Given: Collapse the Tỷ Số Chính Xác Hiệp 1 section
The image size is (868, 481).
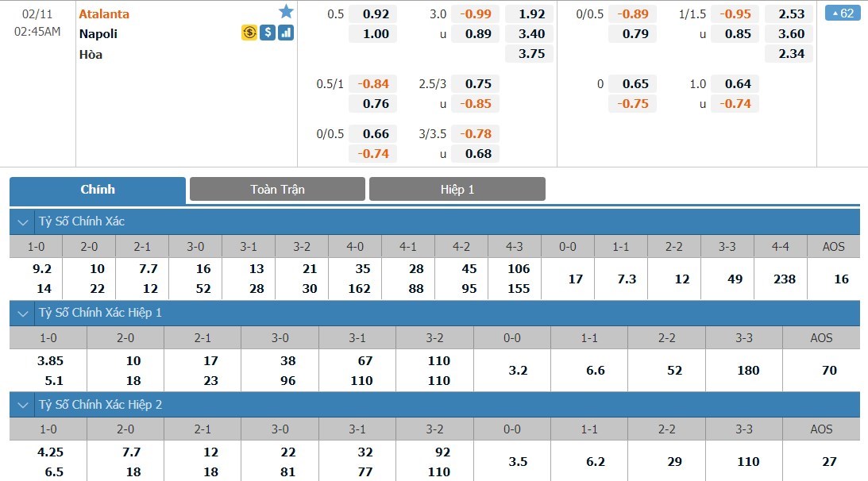Looking at the screenshot, I should tap(21, 313).
